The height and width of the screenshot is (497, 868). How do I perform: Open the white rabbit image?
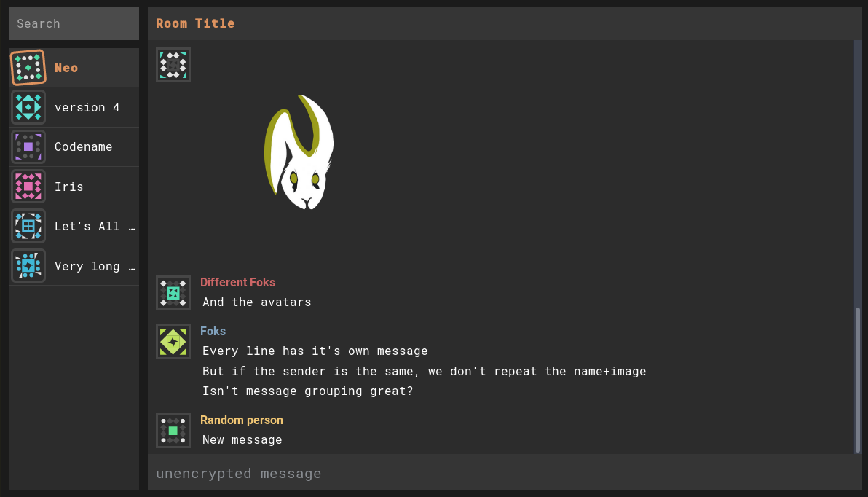[x=299, y=152]
